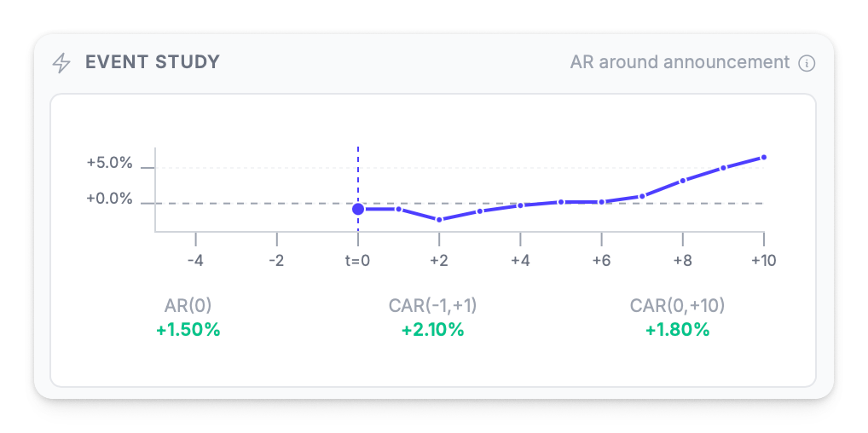Click the data point at day +9
This screenshot has height=433, width=868.
pyautogui.click(x=723, y=168)
